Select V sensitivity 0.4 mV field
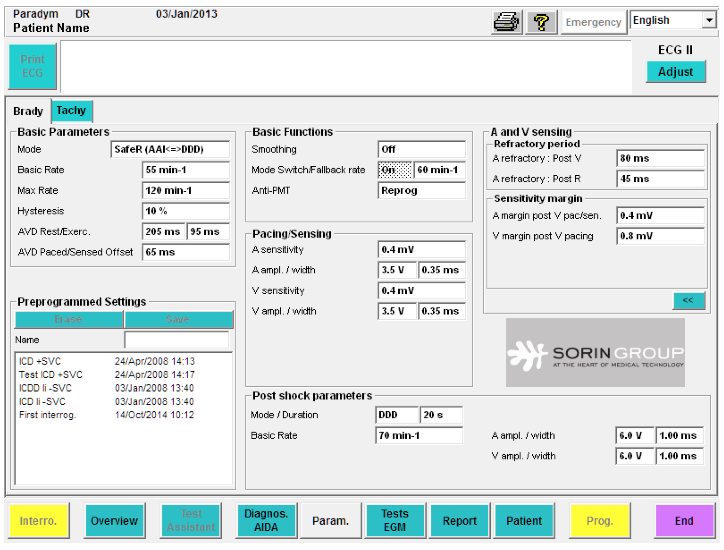Viewport: 724px width, 550px height. click(422, 290)
